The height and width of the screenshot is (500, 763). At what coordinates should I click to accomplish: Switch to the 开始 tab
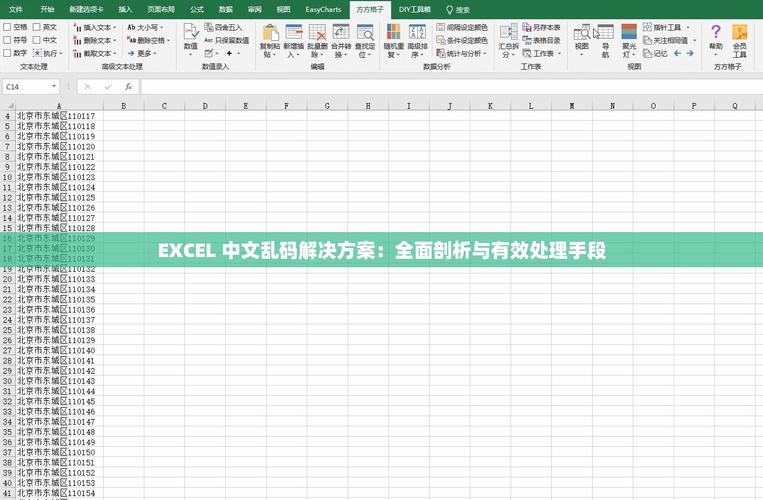47,9
